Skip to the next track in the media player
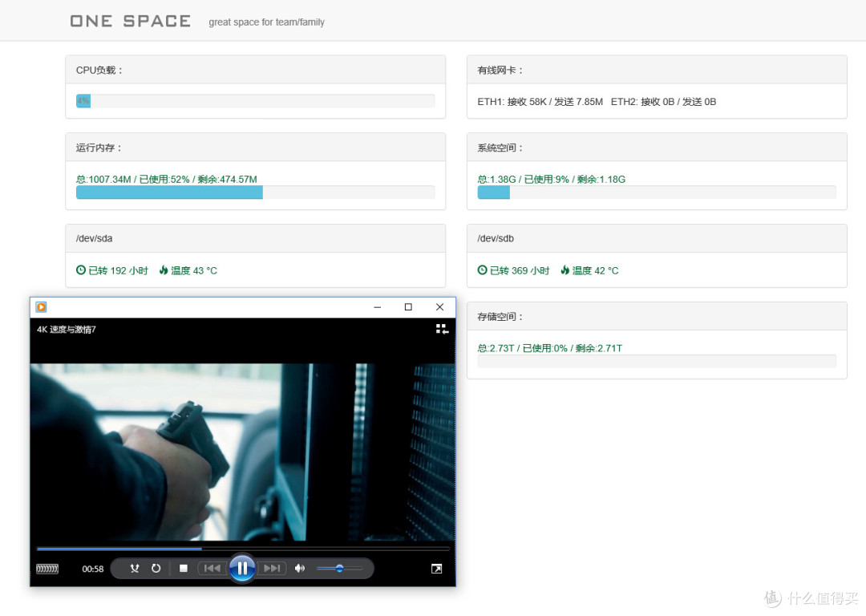 (x=272, y=568)
